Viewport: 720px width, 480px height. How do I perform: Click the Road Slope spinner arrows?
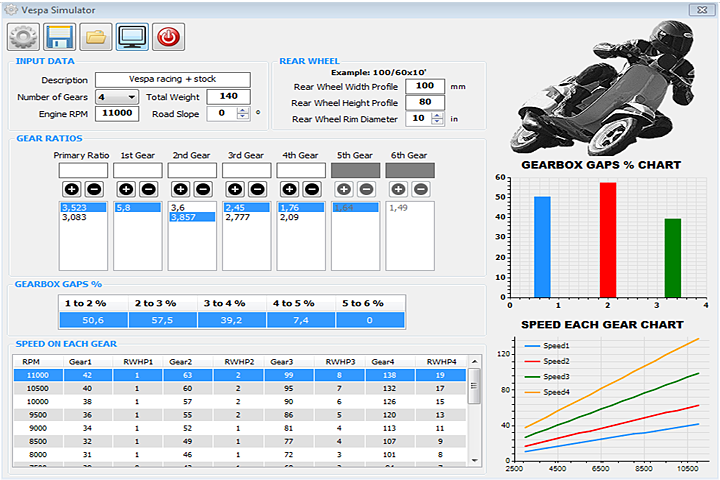point(242,113)
